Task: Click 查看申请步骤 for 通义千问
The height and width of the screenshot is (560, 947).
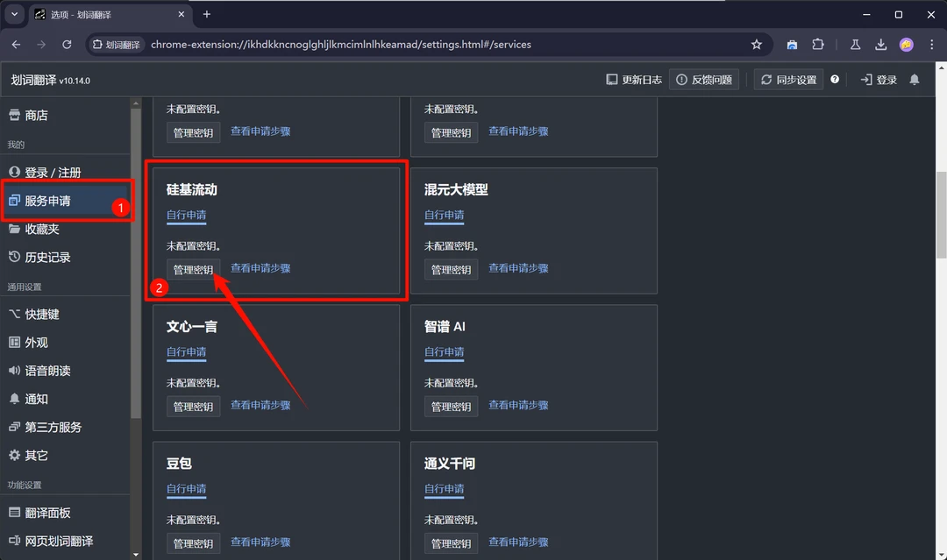Action: (519, 542)
